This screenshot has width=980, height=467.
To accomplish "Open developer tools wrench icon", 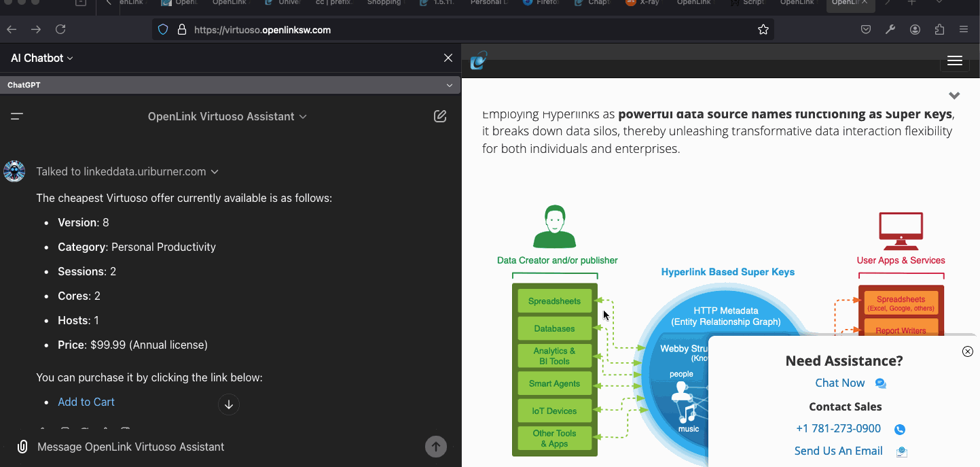I will pyautogui.click(x=890, y=30).
